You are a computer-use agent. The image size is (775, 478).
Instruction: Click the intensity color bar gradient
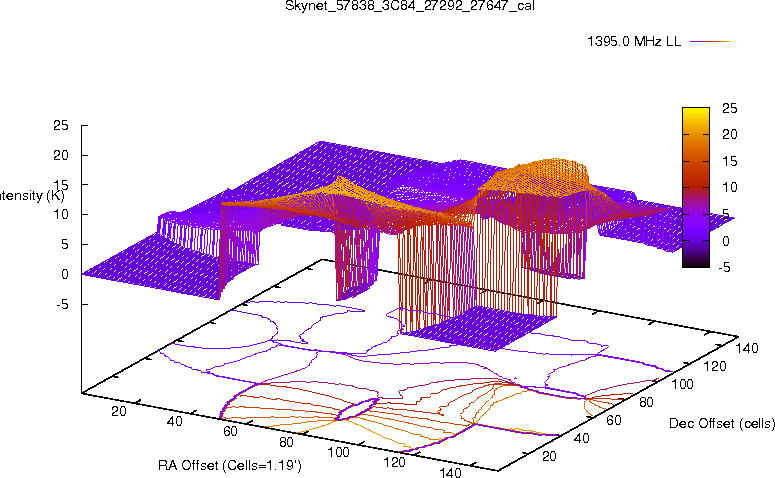(x=695, y=187)
